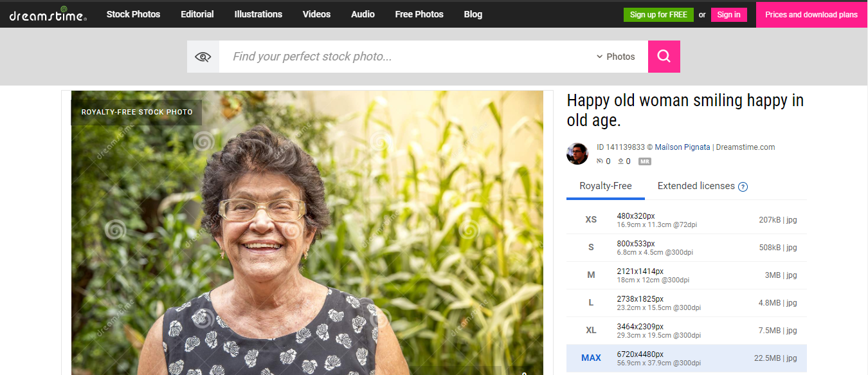Click the 18cm x 12cm @300dpi text
868x375 pixels.
pos(653,280)
